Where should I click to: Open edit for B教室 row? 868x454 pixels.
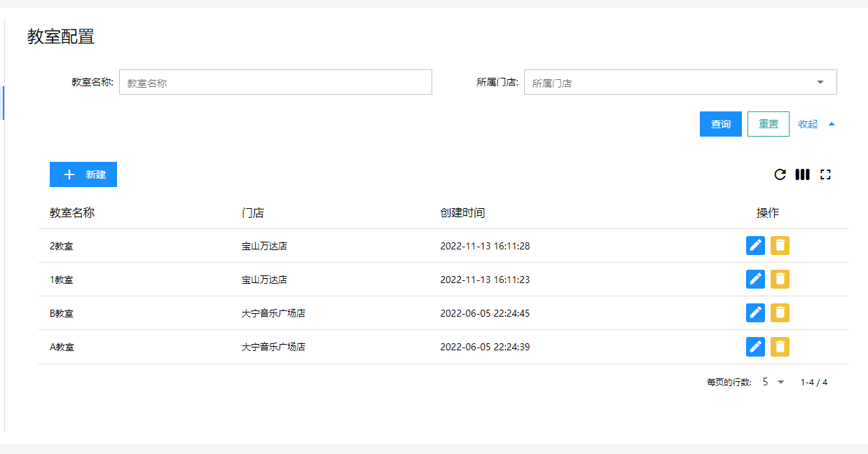[x=755, y=312]
